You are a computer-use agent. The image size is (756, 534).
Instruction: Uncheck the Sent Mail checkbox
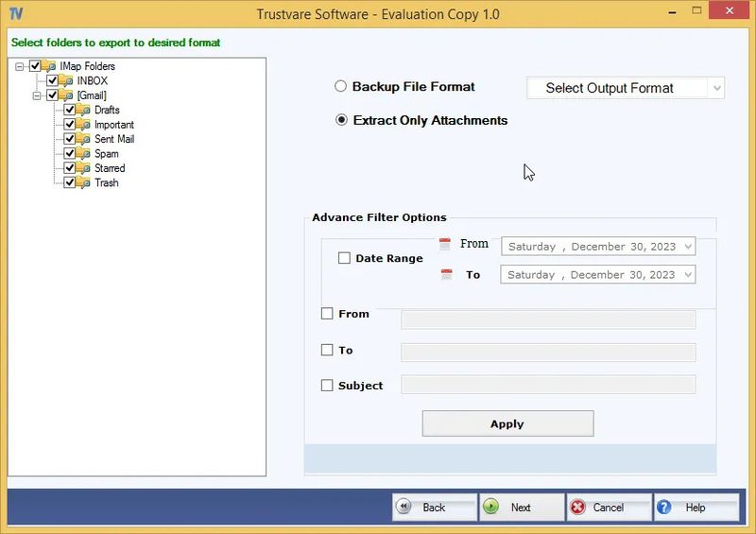tap(69, 138)
